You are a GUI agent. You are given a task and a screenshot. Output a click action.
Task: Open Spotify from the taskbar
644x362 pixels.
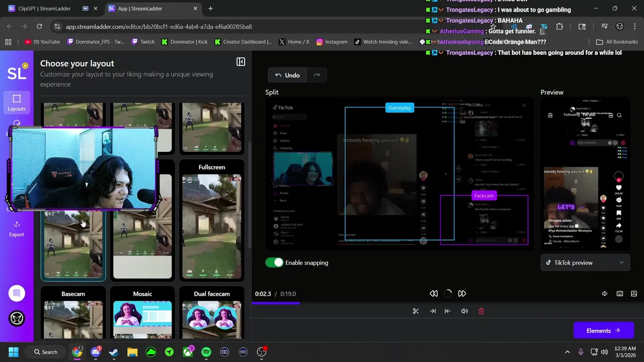(206, 352)
